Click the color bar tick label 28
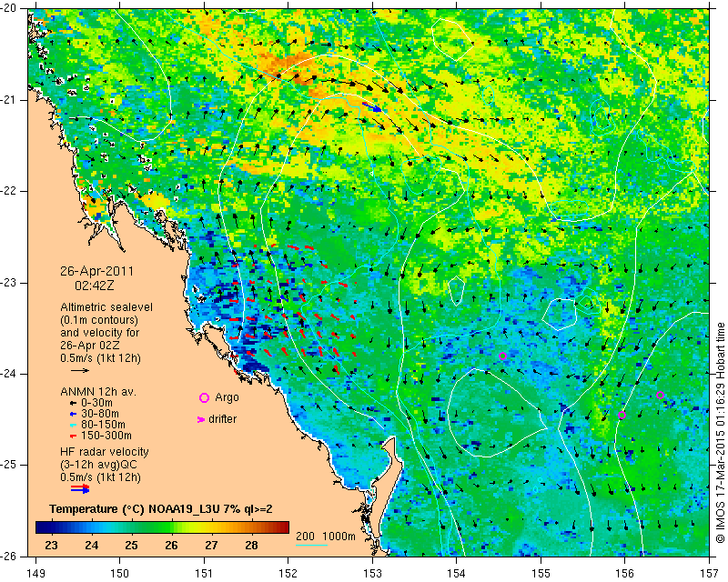Viewport: 728px width, 582px height. point(251,545)
